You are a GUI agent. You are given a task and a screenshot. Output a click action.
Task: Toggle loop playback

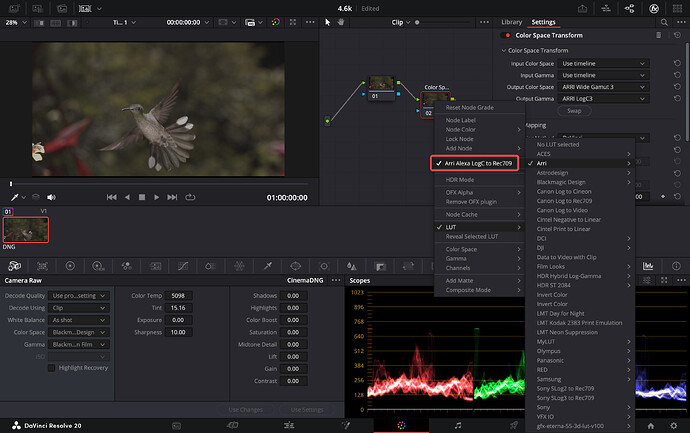coord(190,197)
